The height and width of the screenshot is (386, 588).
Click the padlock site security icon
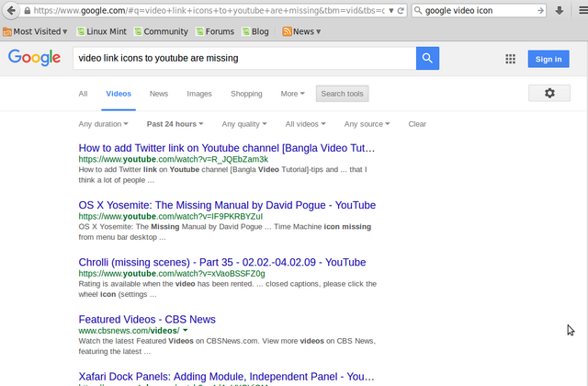tap(27, 11)
